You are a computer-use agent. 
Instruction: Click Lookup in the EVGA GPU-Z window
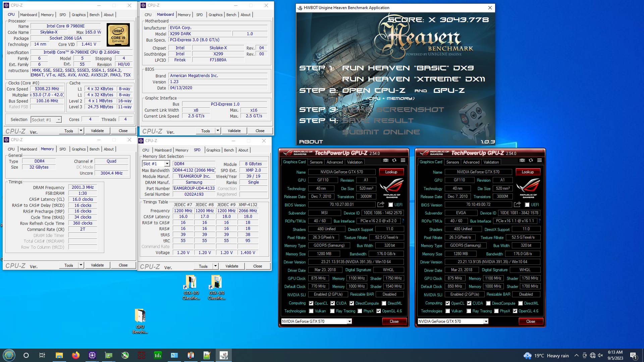click(x=528, y=172)
